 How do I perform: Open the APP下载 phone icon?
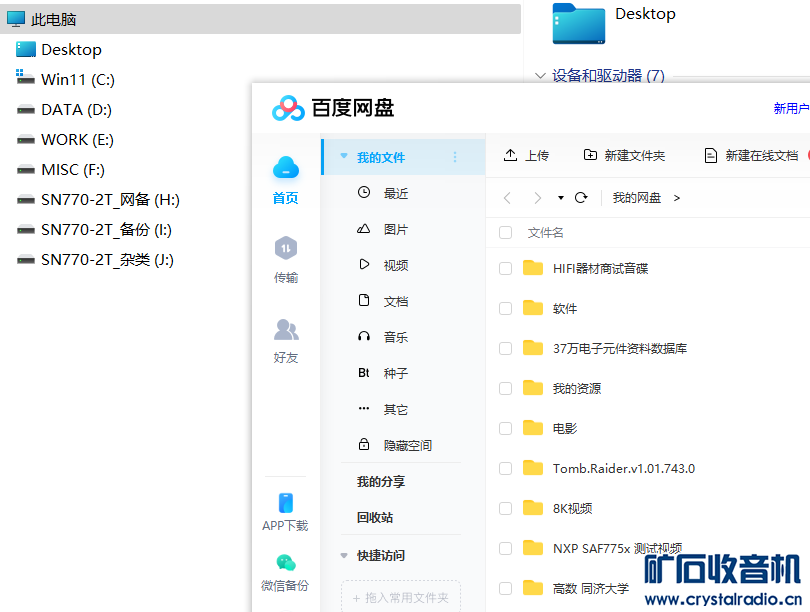click(x=286, y=503)
